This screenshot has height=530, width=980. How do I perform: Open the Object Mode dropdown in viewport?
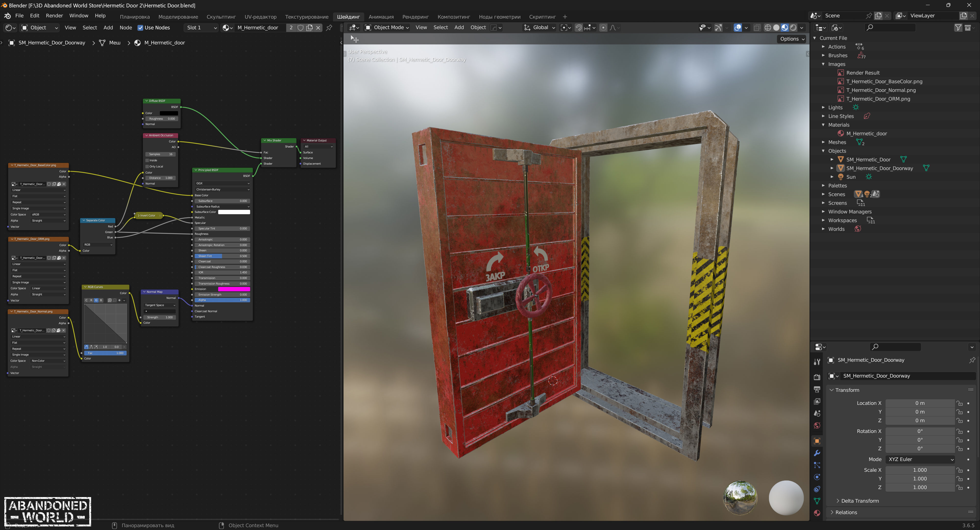[x=387, y=27]
